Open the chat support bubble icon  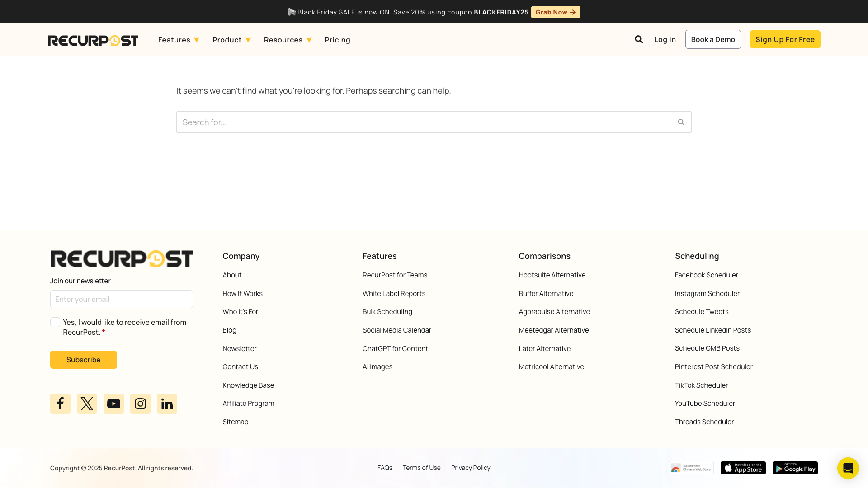point(848,468)
